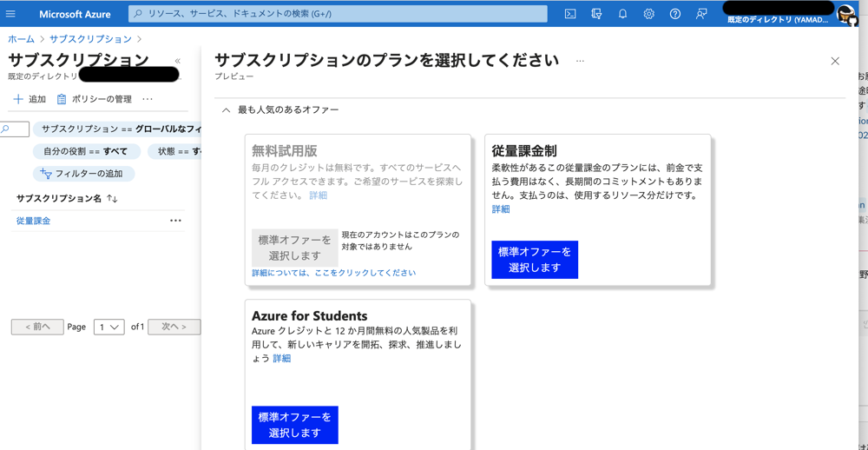
Task: Open ポリシーの管理 toolbar item
Action: click(94, 99)
